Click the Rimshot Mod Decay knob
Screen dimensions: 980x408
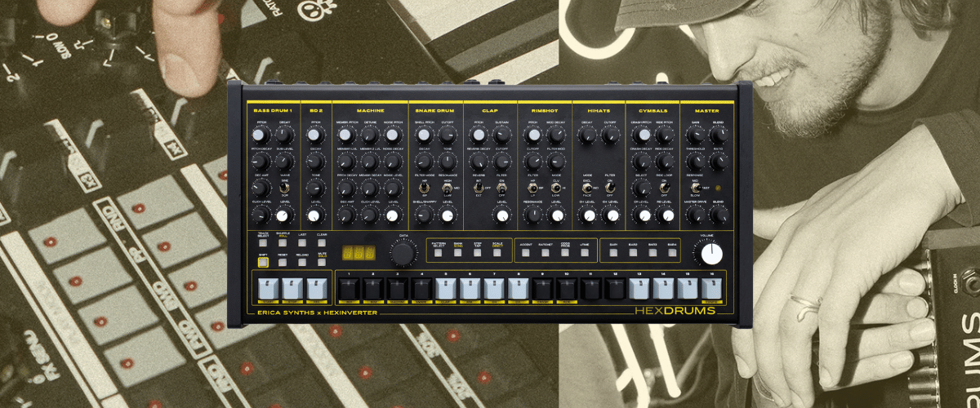(x=557, y=135)
